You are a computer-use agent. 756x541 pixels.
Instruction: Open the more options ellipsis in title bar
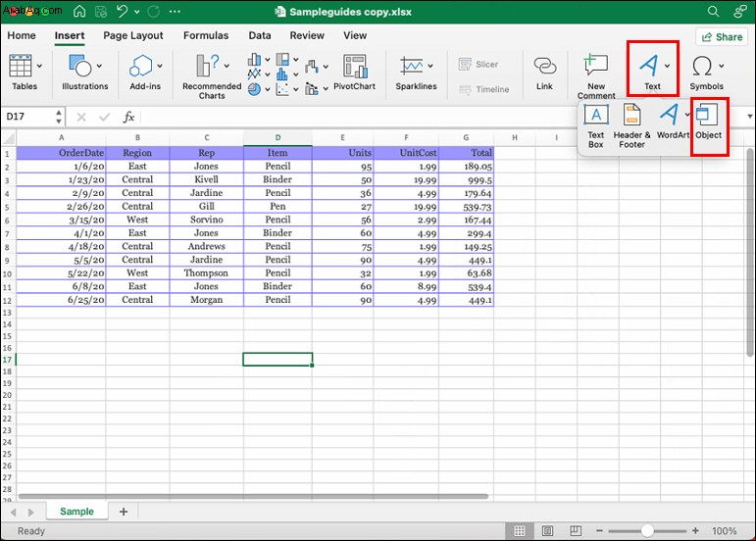click(175, 12)
